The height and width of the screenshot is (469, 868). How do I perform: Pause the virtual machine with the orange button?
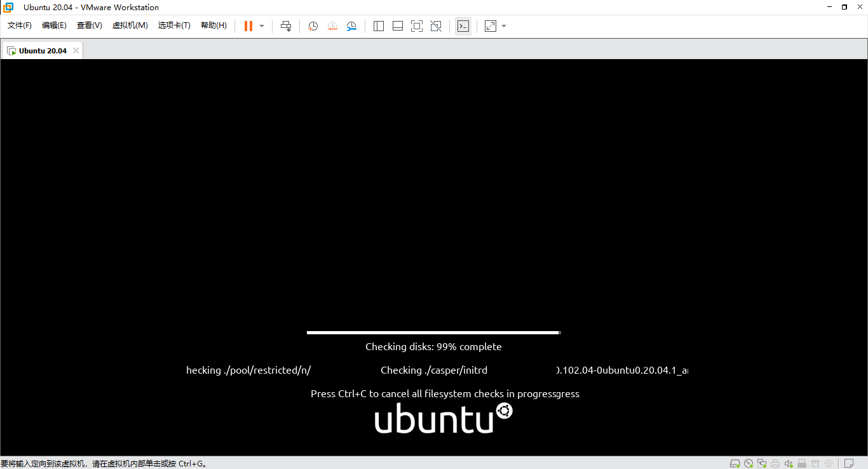[x=248, y=26]
